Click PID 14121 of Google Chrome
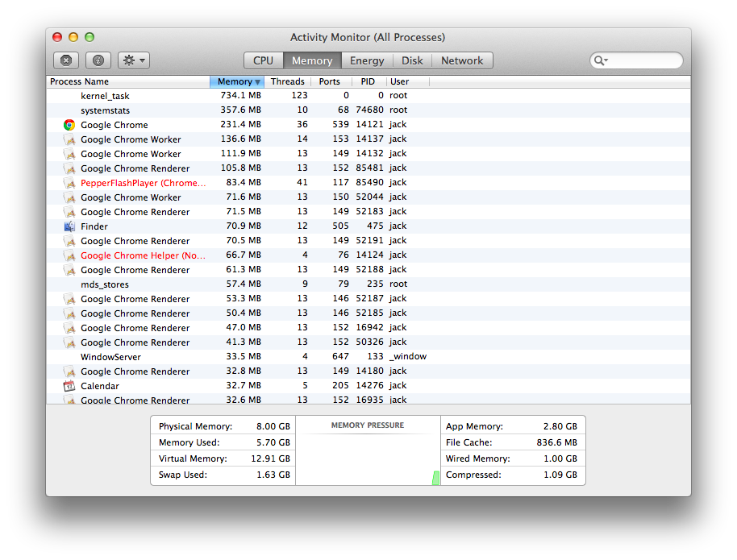Screen dimensions: 737x560 (x=369, y=125)
